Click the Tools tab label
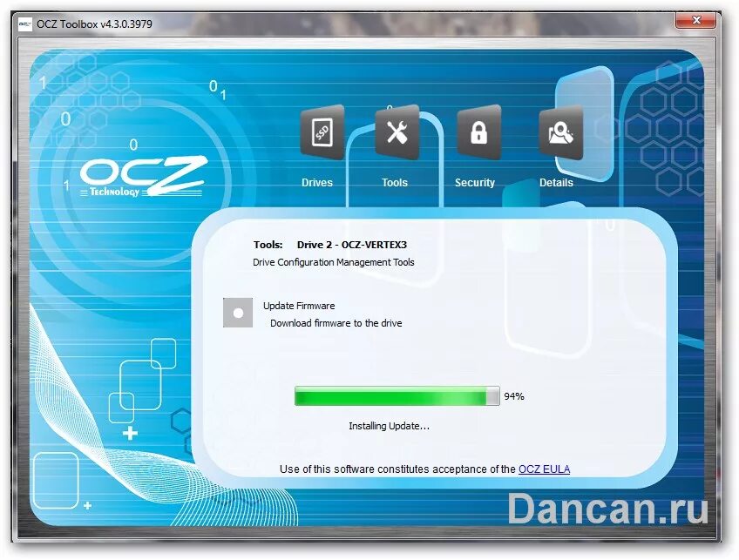 coord(395,182)
